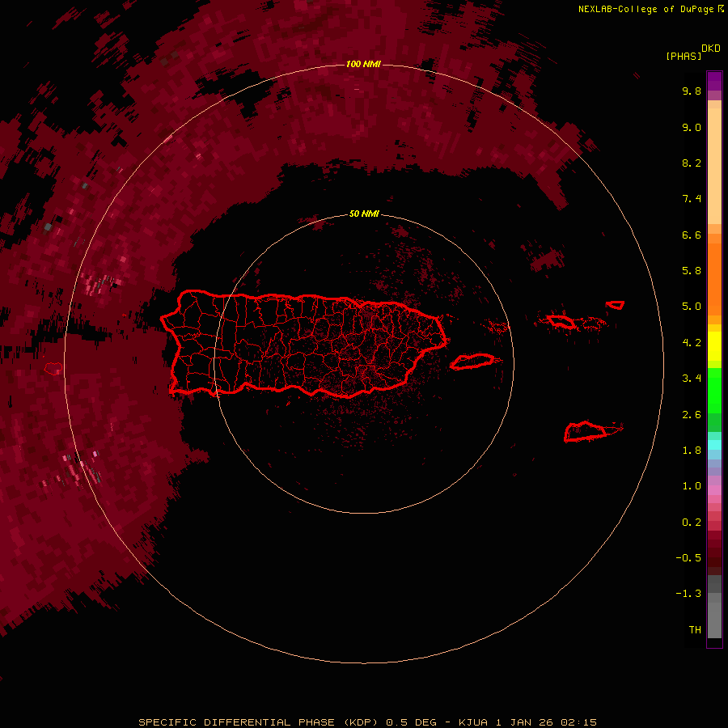Click the pink band of the color scale
Screen dimensions: 728x728
714,490
